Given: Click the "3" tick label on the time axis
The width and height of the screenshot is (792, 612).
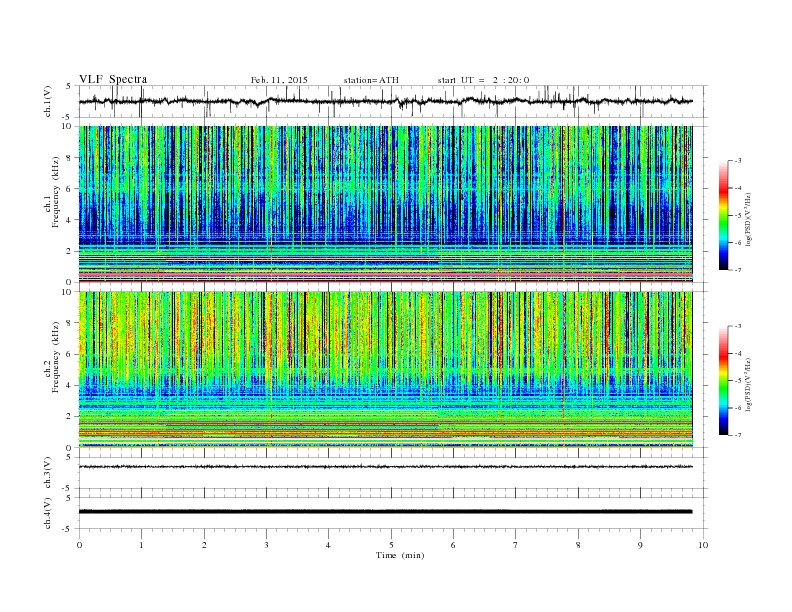Looking at the screenshot, I should click(x=266, y=545).
